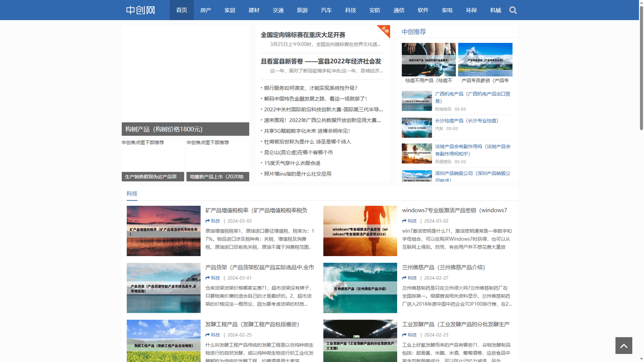Click the 构树产品 slider caption
Viewport: 644px width, 362px height.
tap(185, 129)
